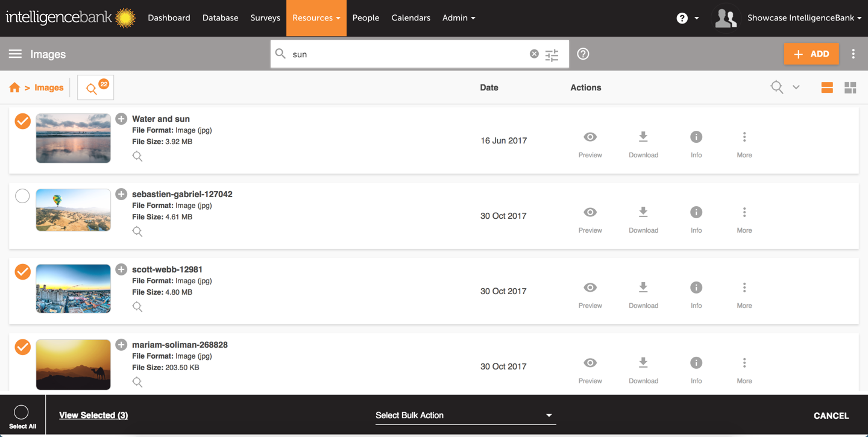Open the hamburger menu beside Images
This screenshot has height=437, width=868.
(x=15, y=54)
